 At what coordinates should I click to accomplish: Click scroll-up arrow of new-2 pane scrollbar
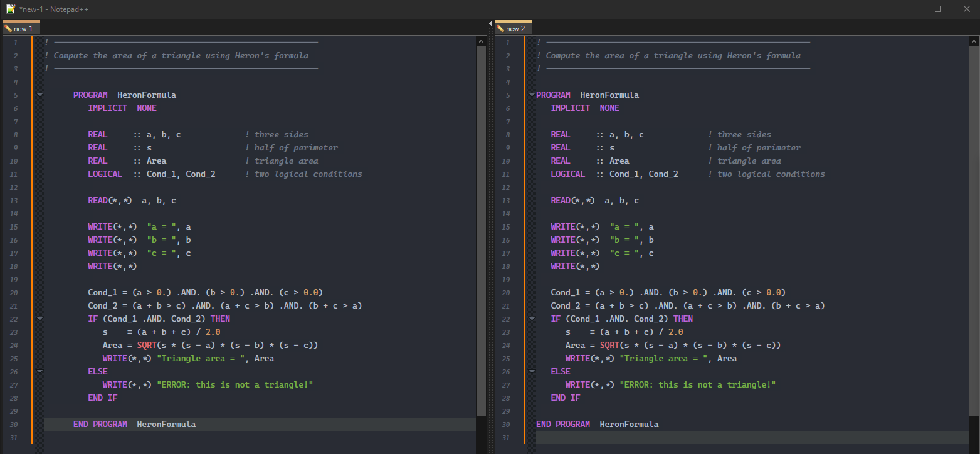pyautogui.click(x=973, y=41)
